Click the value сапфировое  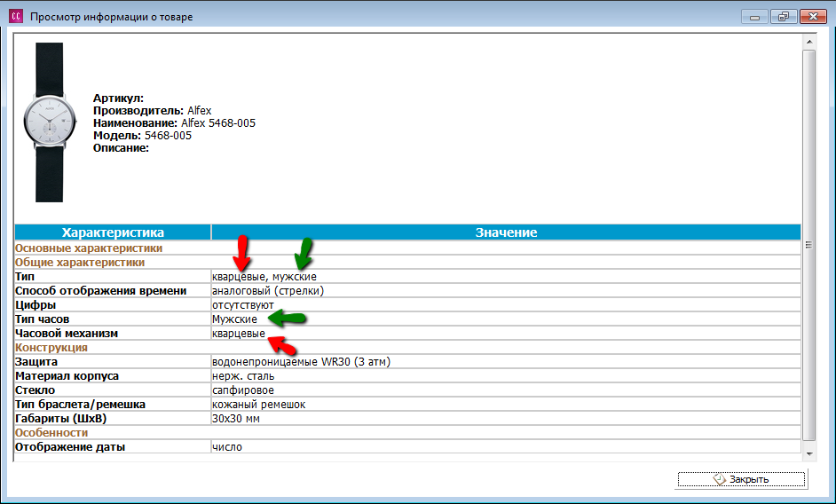[x=243, y=390]
